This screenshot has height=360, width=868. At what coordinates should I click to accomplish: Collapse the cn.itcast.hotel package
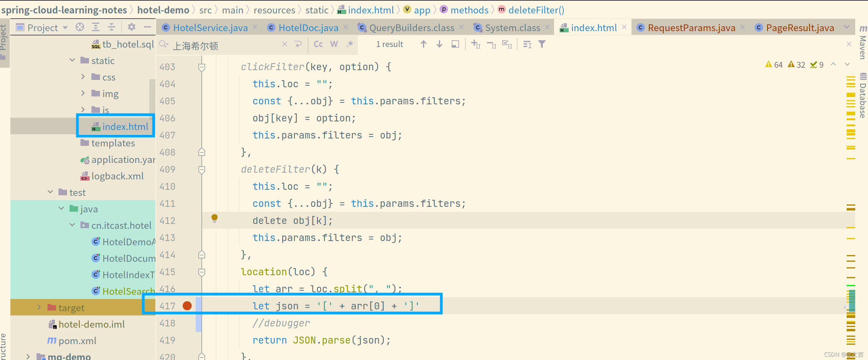point(72,225)
